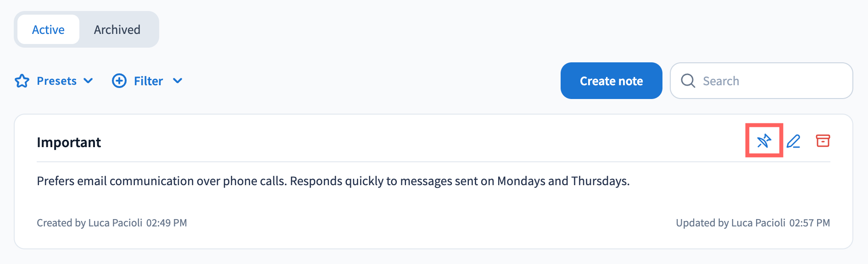Click the Important note title

(x=69, y=143)
